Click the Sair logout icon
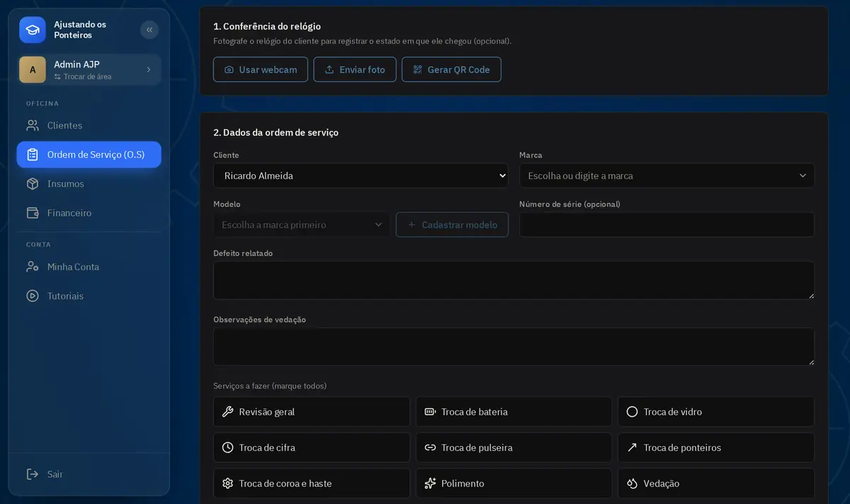The width and height of the screenshot is (850, 504). pyautogui.click(x=33, y=474)
